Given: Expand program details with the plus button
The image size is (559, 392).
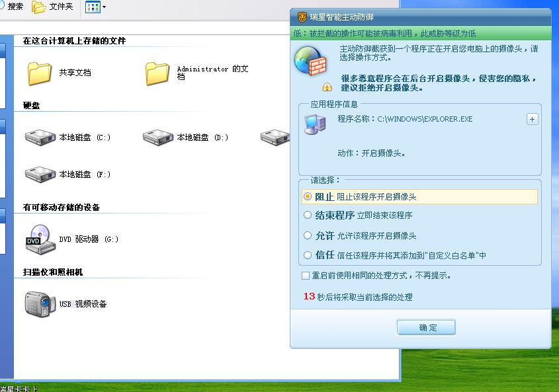Looking at the screenshot, I should (533, 119).
